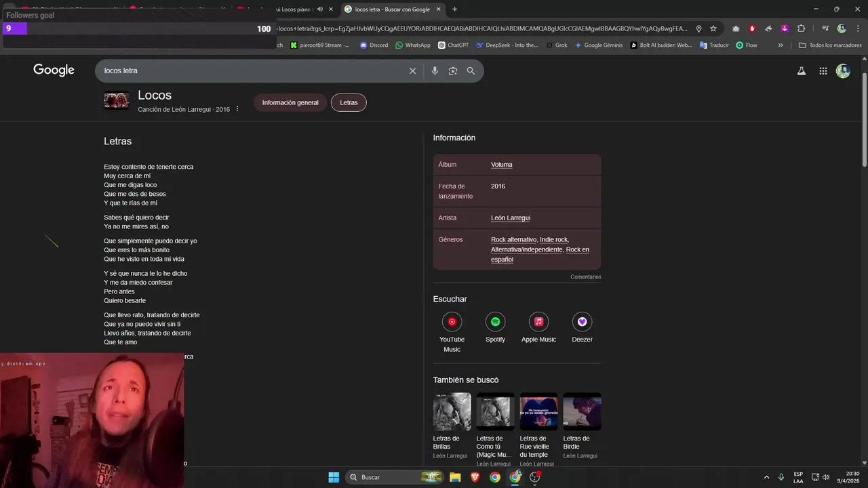Viewport: 868px width, 488px height.
Task: Open the Google Géminis bookmark
Action: 598,45
